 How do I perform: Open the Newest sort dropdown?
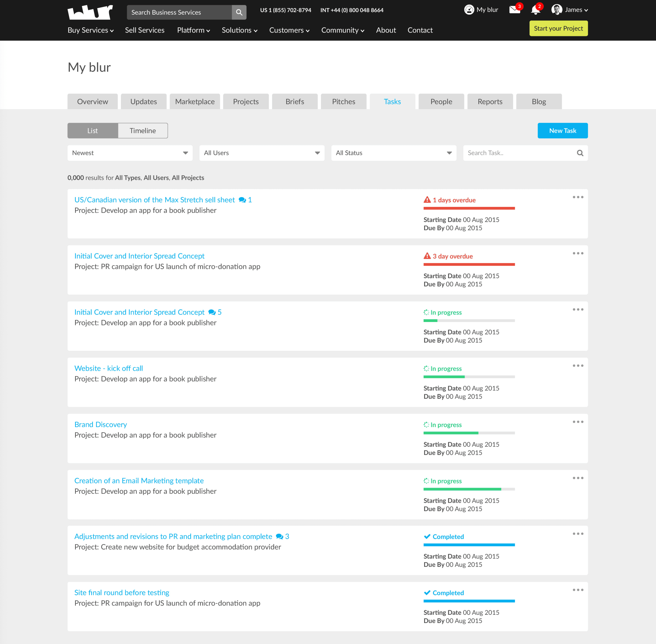(x=130, y=153)
